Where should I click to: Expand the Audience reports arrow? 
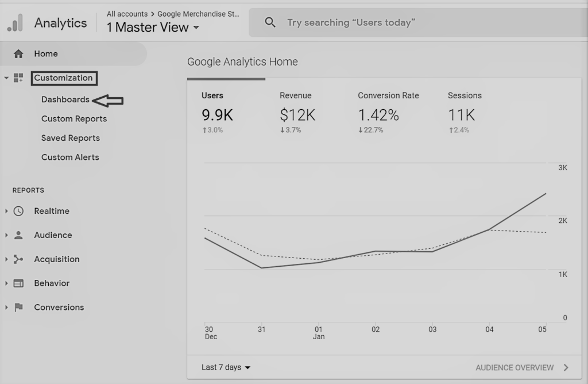point(6,235)
